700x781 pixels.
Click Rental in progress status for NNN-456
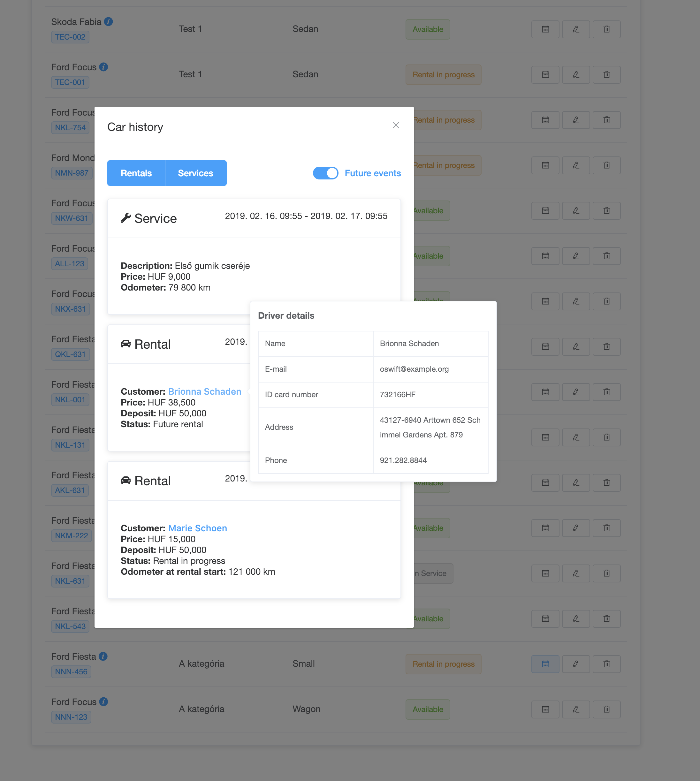pyautogui.click(x=444, y=664)
